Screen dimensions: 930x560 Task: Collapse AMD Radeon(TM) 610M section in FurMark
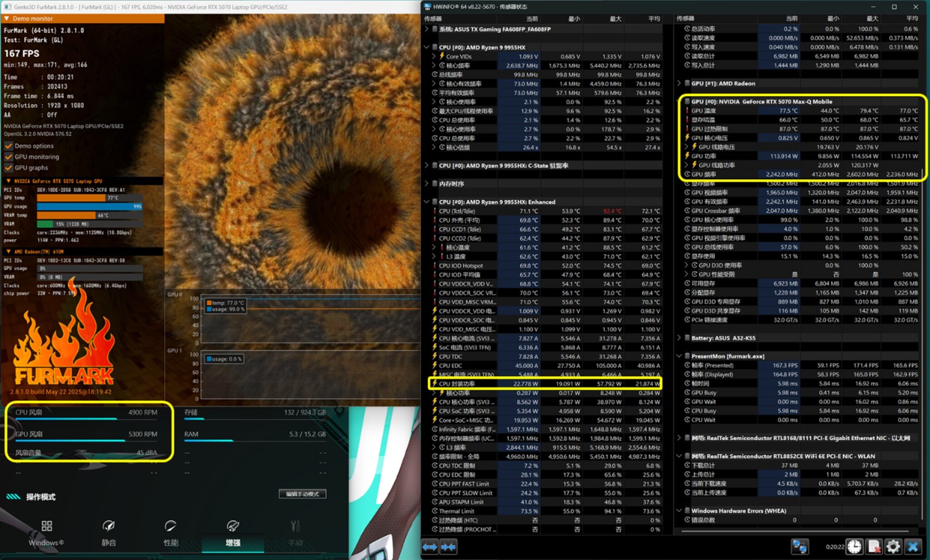click(x=8, y=251)
